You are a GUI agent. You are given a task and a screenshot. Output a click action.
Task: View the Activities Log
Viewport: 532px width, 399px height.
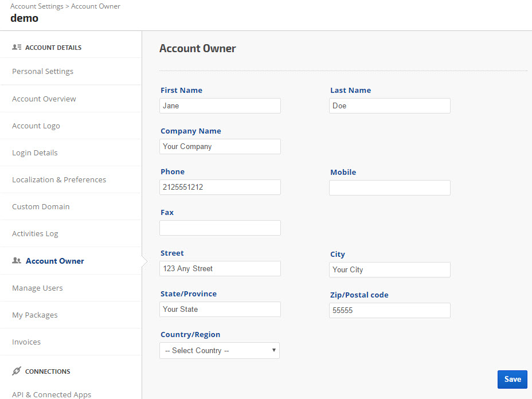click(x=35, y=234)
